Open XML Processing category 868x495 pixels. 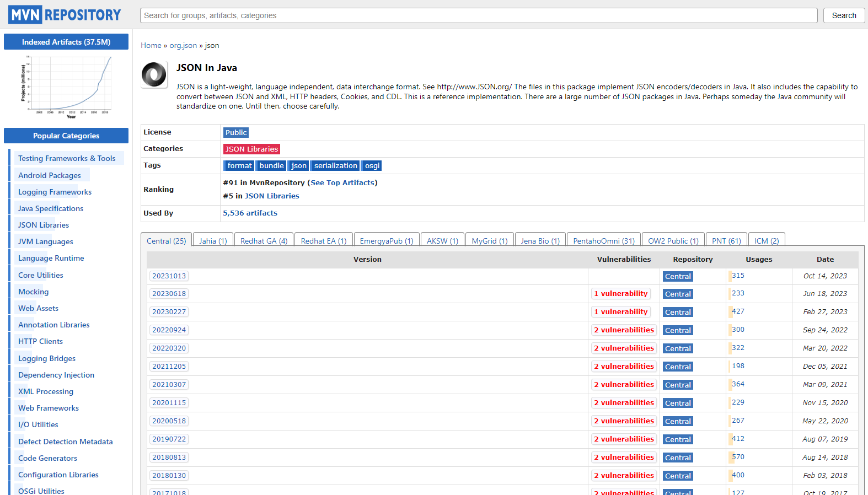pos(46,391)
